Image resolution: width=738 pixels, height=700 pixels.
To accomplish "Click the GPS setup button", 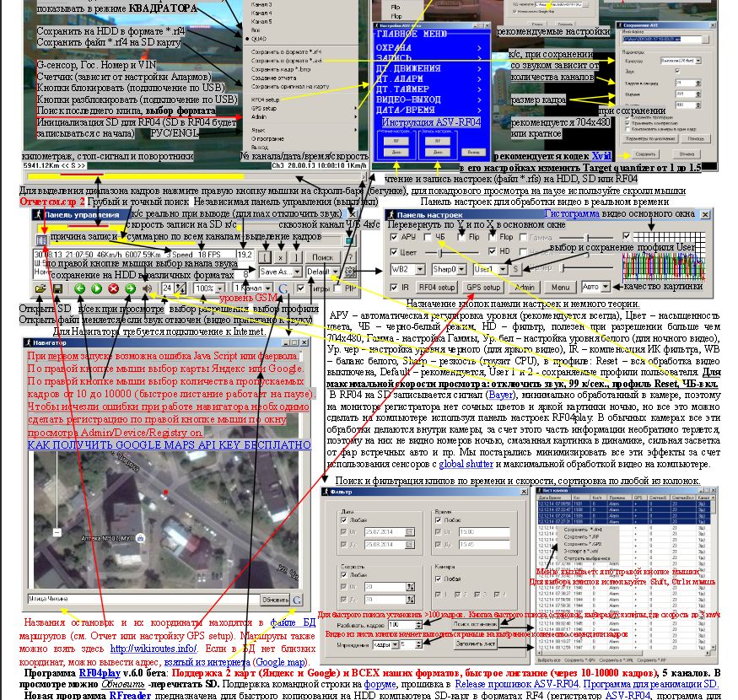I will [x=483, y=287].
